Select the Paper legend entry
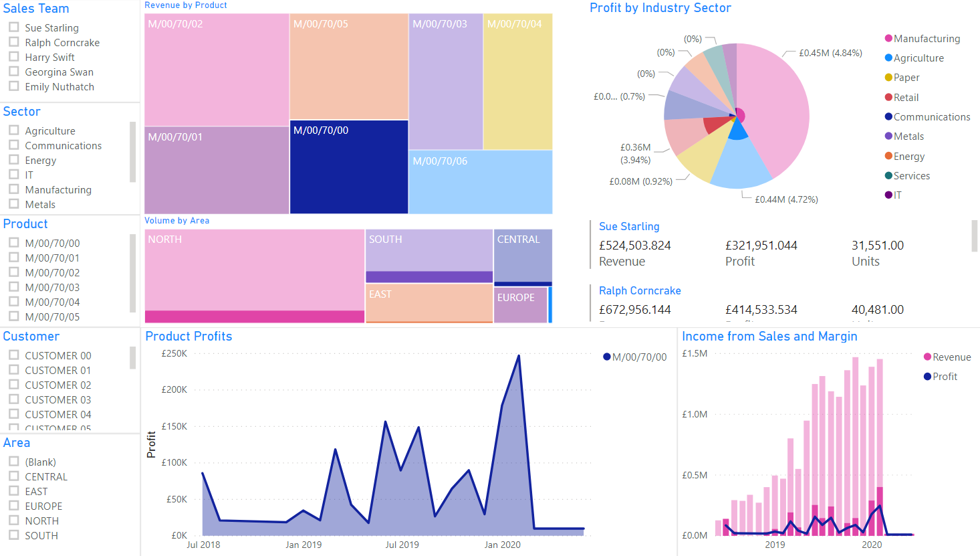 (x=902, y=77)
